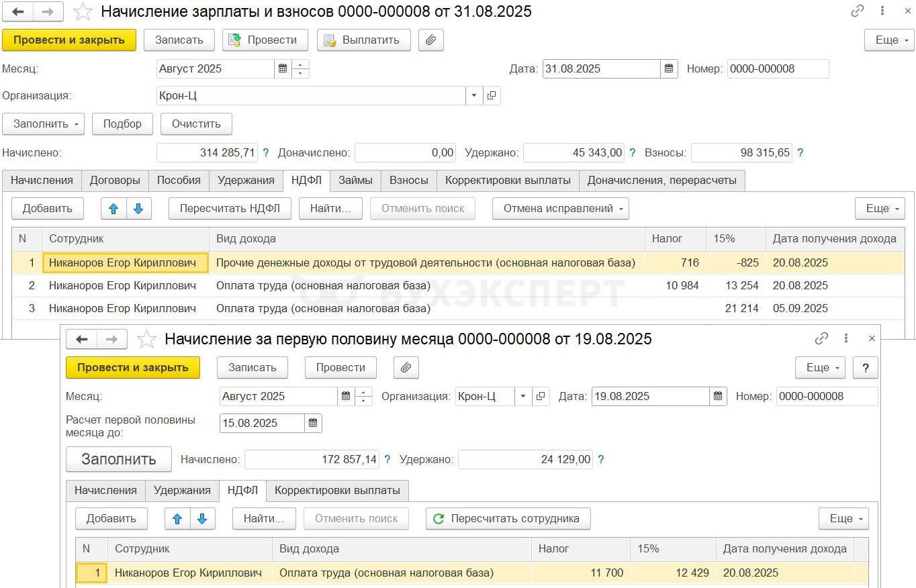Expand Организация dropdown in top document
This screenshot has height=588, width=916.
pyautogui.click(x=474, y=96)
